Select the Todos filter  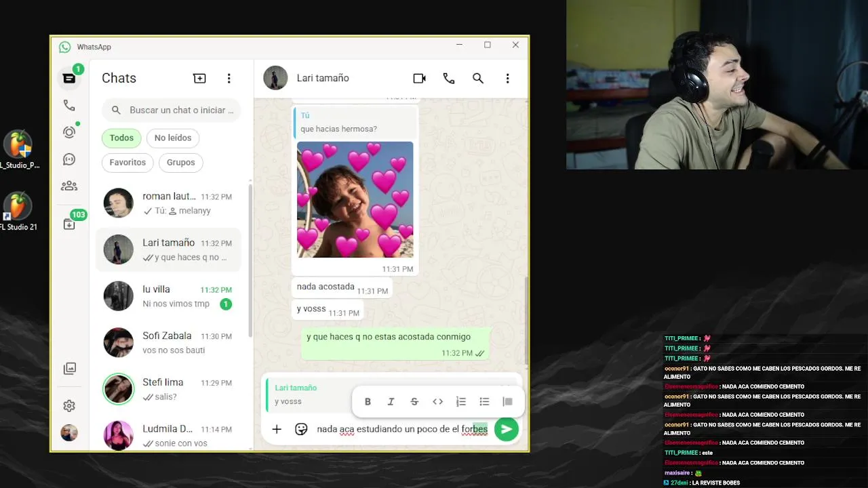pyautogui.click(x=121, y=138)
